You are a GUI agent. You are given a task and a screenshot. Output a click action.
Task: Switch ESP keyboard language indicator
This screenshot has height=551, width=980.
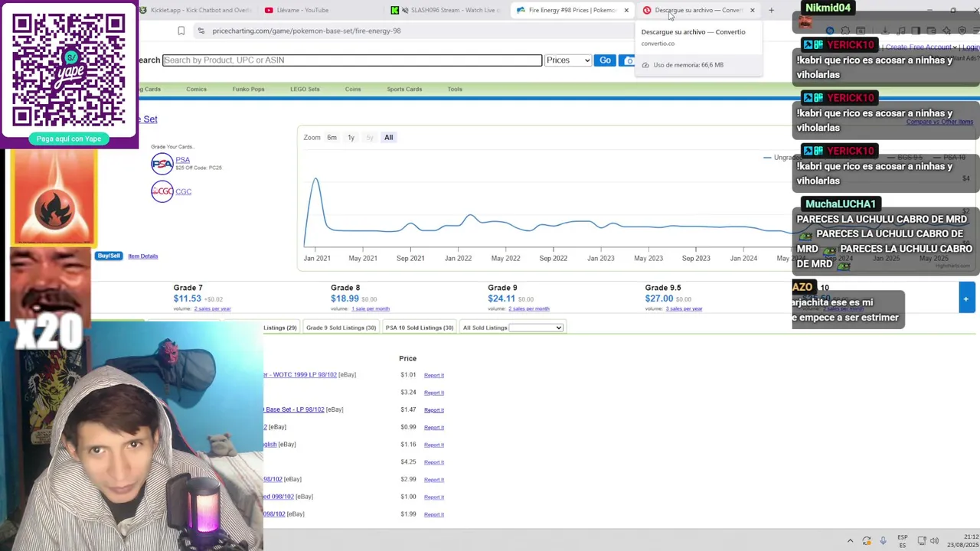[903, 541]
